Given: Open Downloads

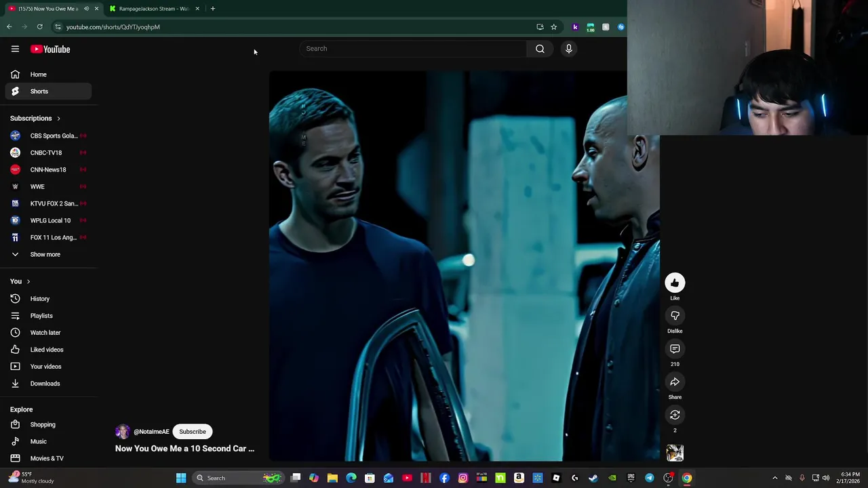Looking at the screenshot, I should [47, 384].
